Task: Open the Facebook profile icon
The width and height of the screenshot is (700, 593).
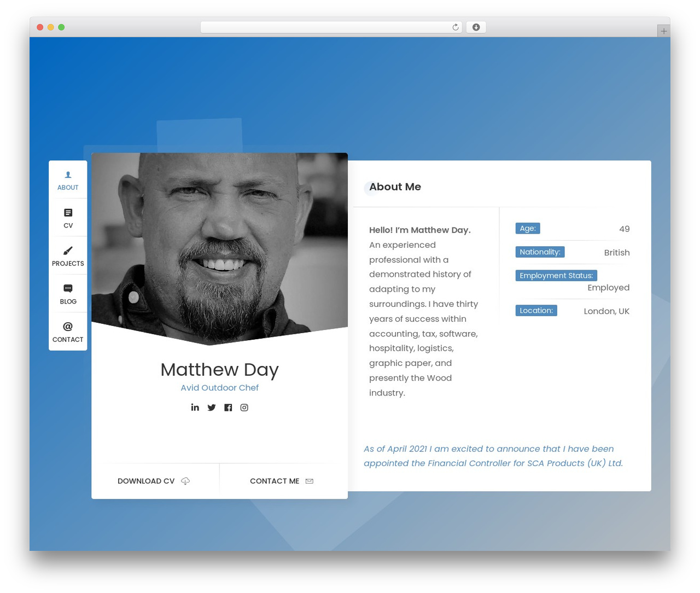Action: click(228, 408)
